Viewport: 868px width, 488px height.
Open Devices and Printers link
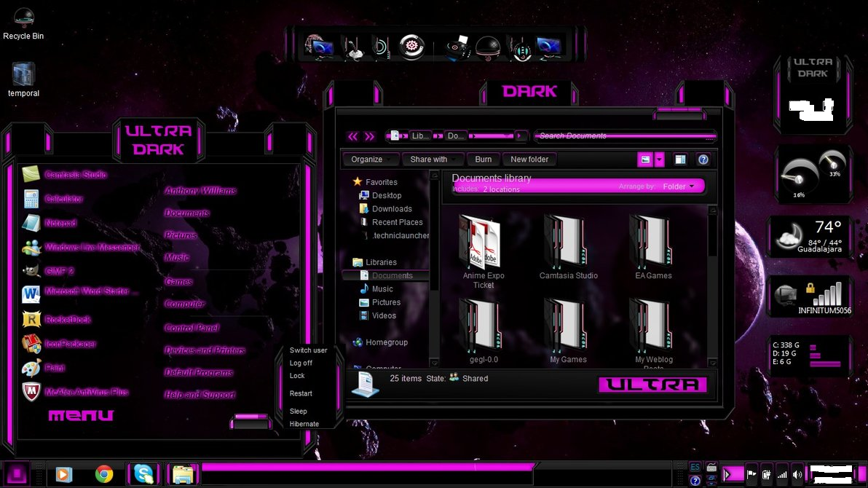(205, 350)
